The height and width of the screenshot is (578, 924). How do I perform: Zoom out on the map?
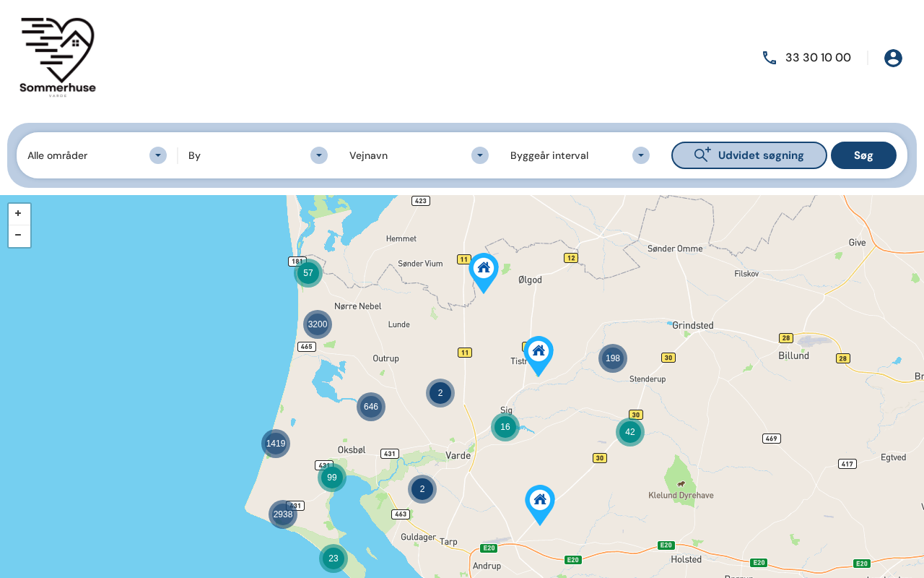19,236
